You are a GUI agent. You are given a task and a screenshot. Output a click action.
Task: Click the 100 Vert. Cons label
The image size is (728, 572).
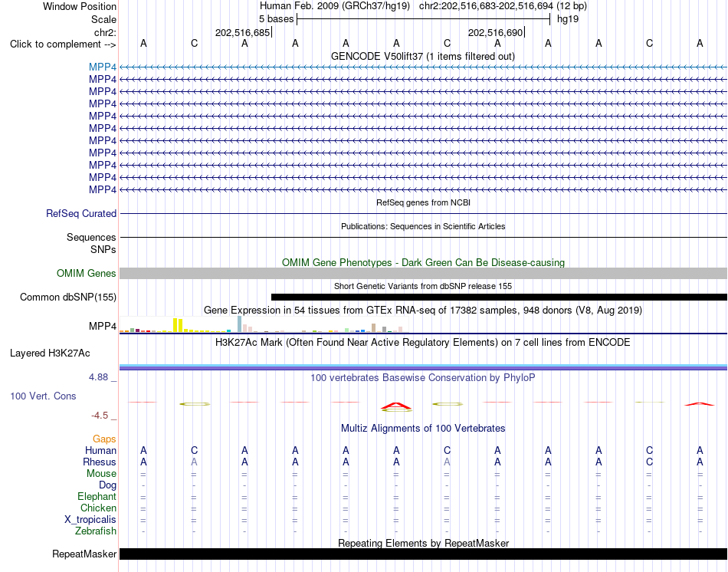pos(43,396)
